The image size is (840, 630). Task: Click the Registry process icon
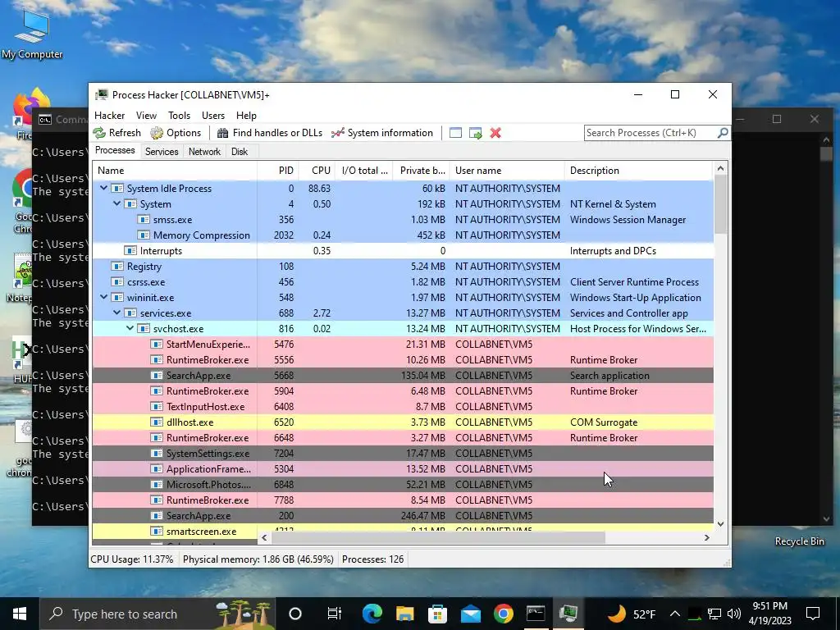[116, 267]
